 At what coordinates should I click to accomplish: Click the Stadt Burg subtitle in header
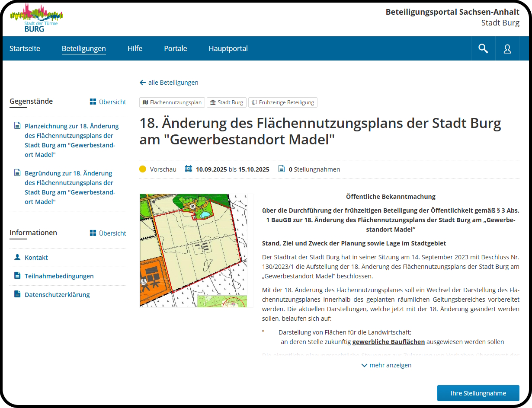click(500, 23)
